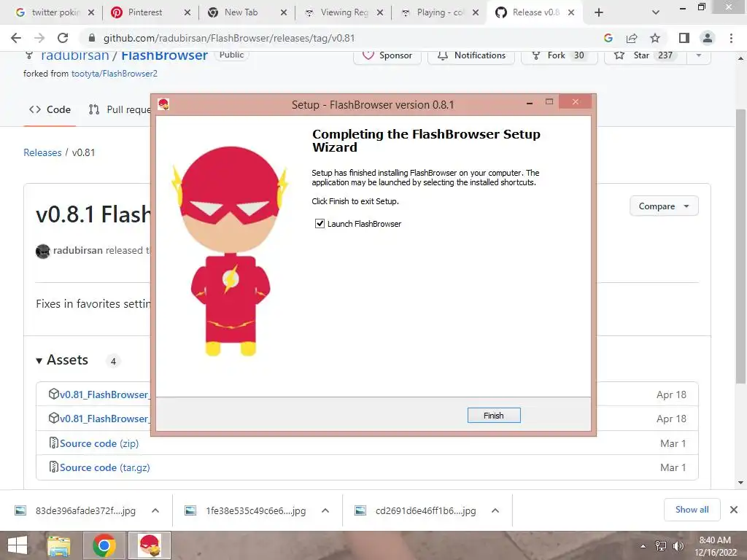Reload the GitHub page
The width and height of the screenshot is (747, 560).
click(63, 38)
